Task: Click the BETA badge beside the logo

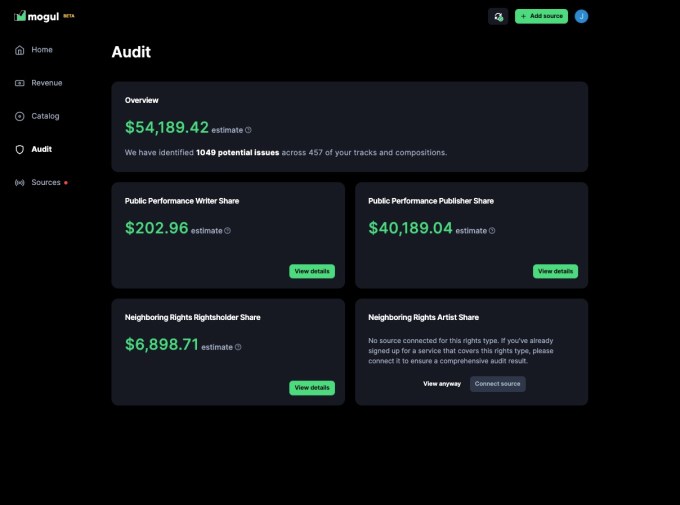Action: 69,16
